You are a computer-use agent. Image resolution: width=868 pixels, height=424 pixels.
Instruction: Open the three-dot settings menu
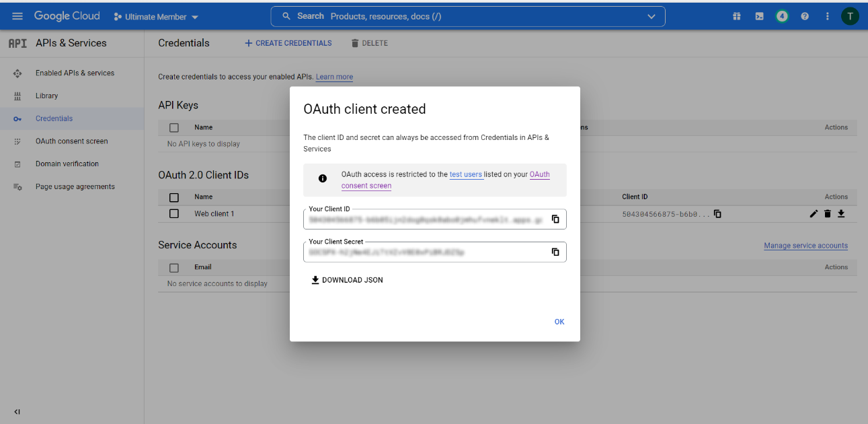[x=828, y=16]
